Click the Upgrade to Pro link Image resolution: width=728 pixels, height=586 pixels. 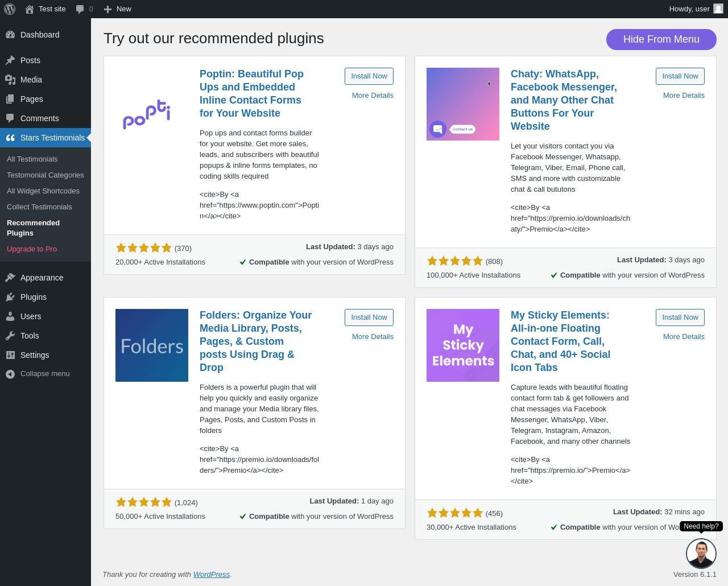pos(32,249)
